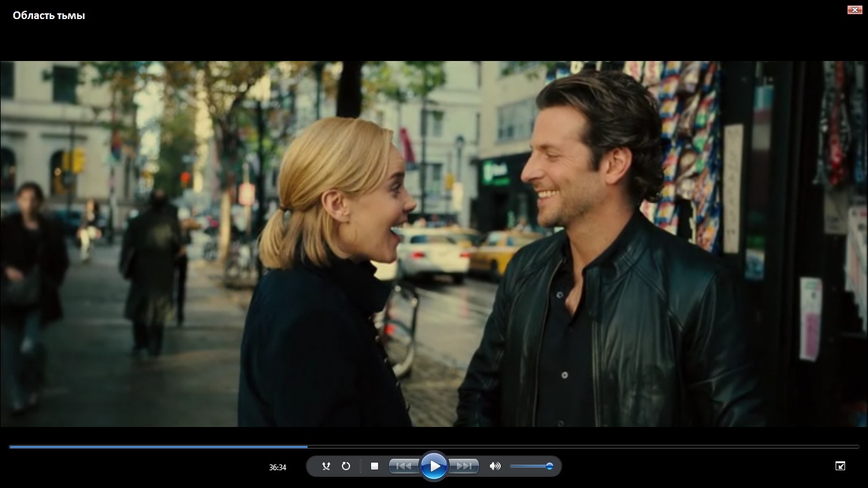Stop the video playback
Image resolution: width=868 pixels, height=488 pixels.
click(x=374, y=466)
